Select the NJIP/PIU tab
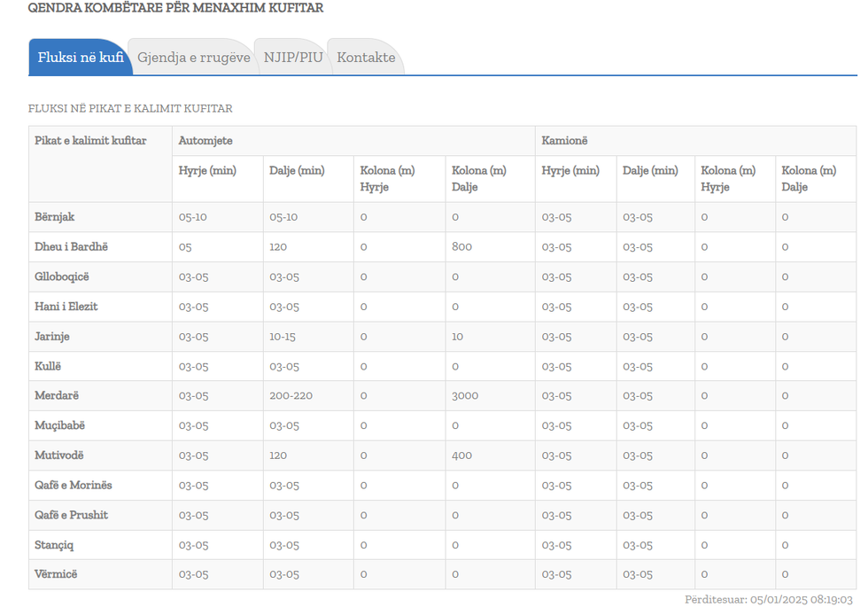The image size is (868, 615). [293, 58]
